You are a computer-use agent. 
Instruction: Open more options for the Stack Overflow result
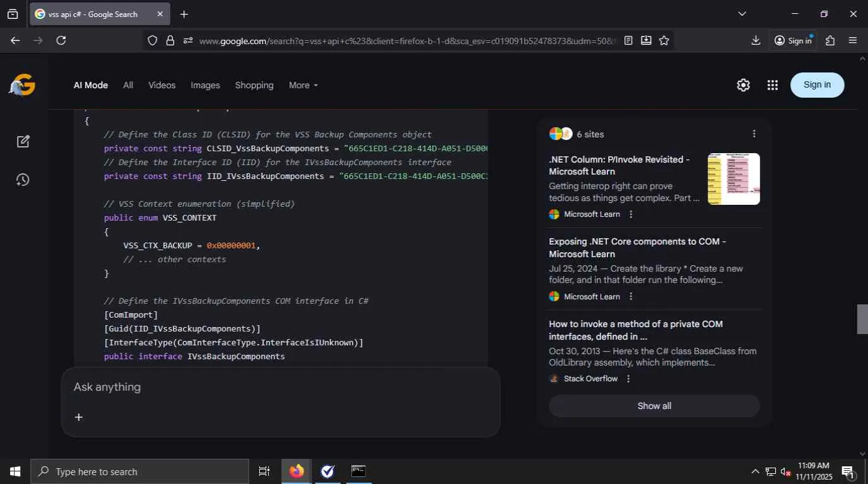(628, 379)
